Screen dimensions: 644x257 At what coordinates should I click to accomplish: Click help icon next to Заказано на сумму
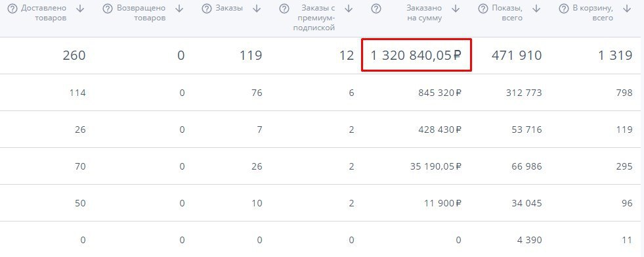[376, 9]
